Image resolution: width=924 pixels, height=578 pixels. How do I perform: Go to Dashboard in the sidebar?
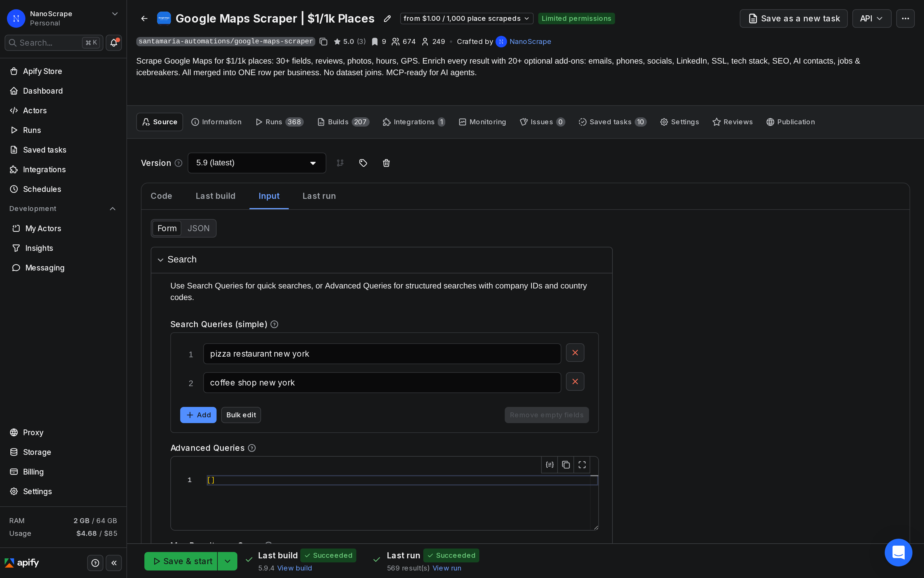pyautogui.click(x=63, y=91)
